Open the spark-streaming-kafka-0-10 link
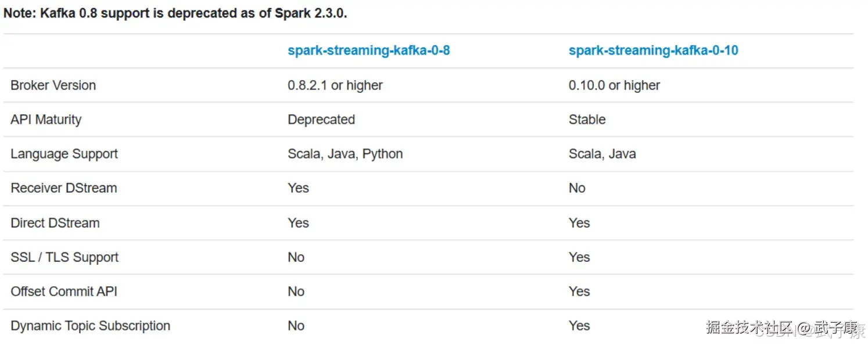The image size is (868, 346). coord(653,51)
